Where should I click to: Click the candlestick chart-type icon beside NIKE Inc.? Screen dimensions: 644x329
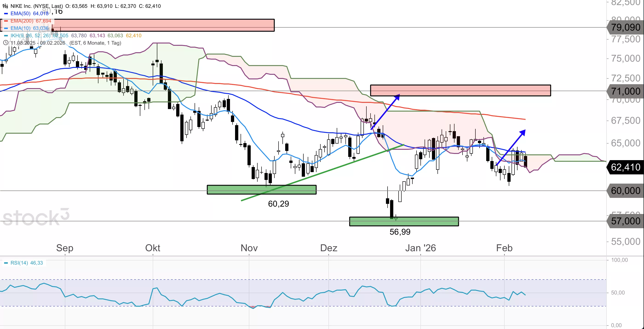click(5, 6)
